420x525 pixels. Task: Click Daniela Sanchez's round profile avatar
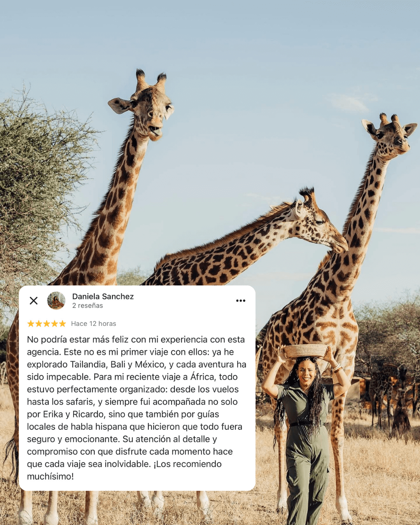[x=56, y=301]
